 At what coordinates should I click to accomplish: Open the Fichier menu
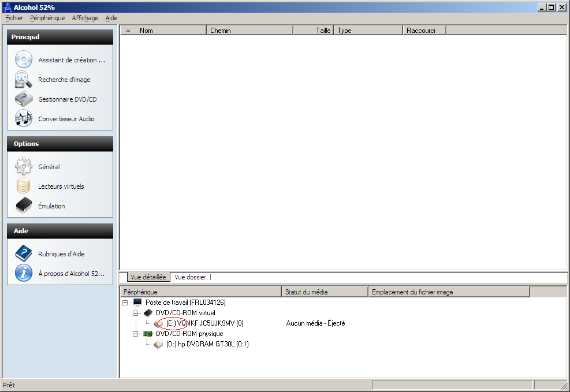pyautogui.click(x=14, y=18)
